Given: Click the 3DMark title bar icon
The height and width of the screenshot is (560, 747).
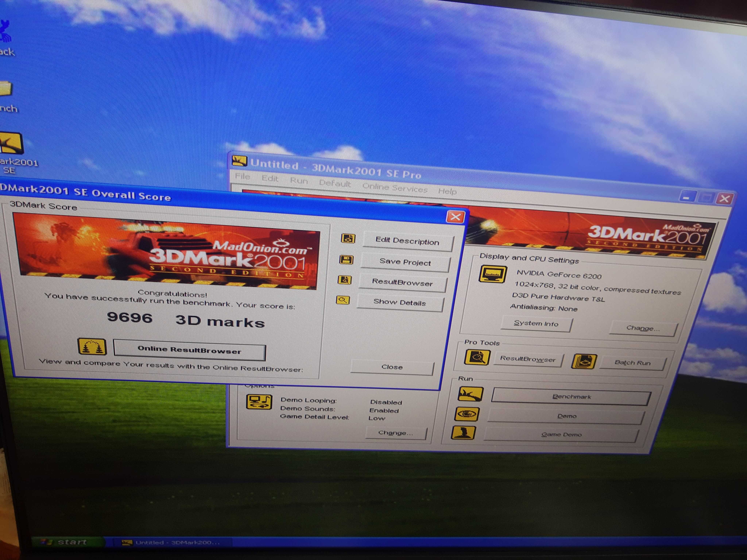Looking at the screenshot, I should [239, 161].
